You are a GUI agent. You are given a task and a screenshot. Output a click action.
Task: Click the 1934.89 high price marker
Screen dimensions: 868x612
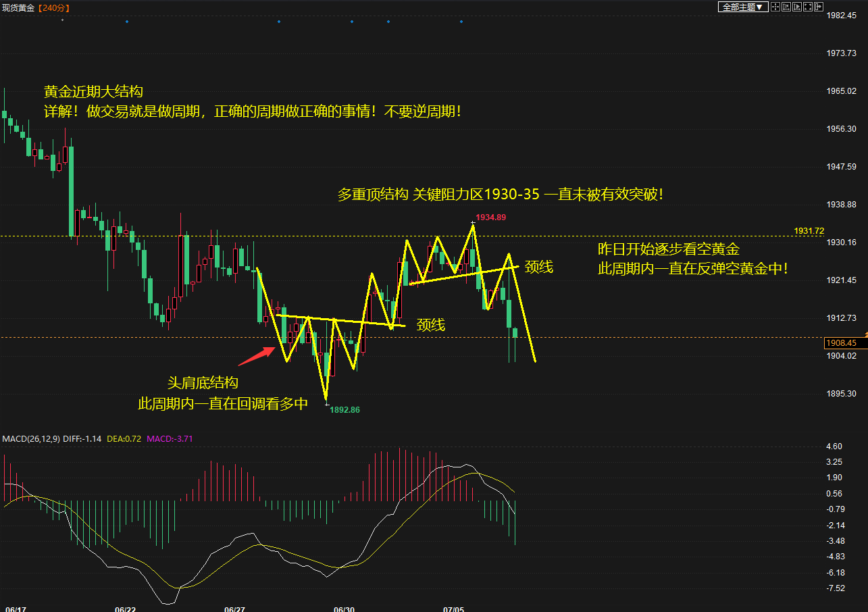490,218
